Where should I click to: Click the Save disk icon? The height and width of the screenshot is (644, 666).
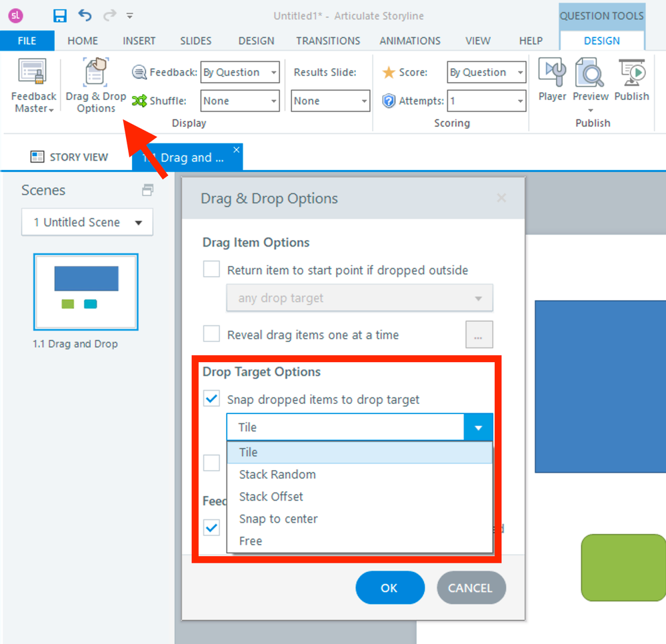(59, 16)
